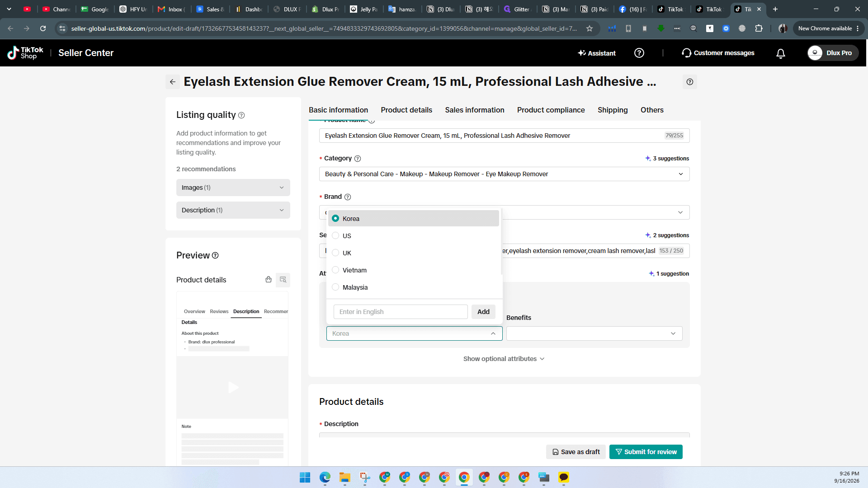The height and width of the screenshot is (488, 868).
Task: Click Add next to Enter in English
Action: [x=483, y=312]
